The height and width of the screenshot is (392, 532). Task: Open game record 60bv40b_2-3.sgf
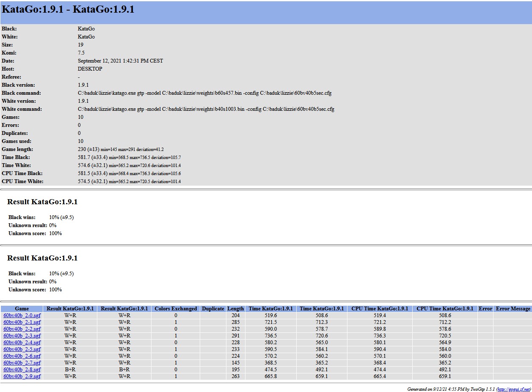(x=22, y=336)
